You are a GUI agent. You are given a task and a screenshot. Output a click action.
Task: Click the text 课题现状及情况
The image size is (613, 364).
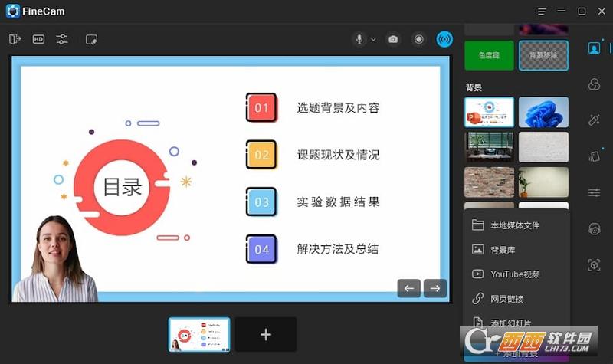pos(338,155)
